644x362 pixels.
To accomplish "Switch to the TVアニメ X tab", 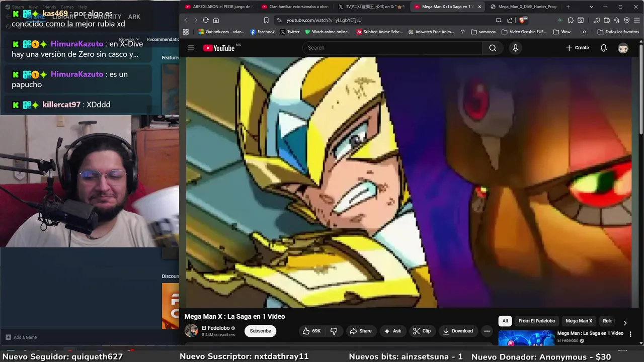I will [372, 7].
